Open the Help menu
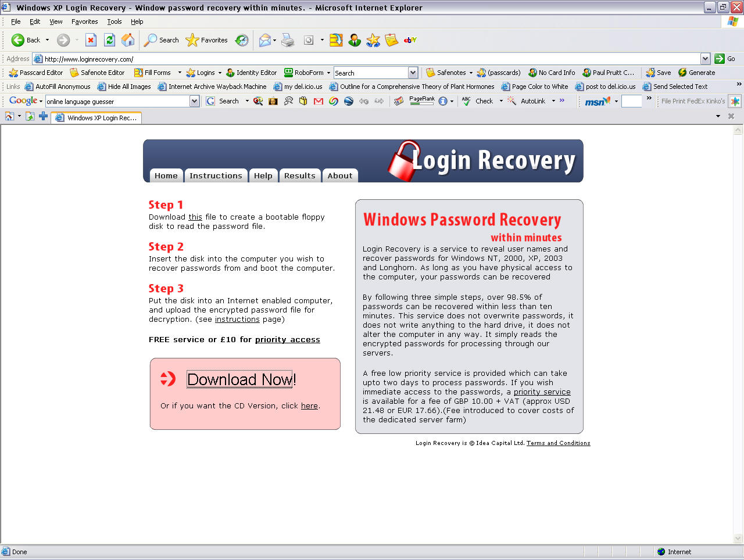 pos(137,21)
